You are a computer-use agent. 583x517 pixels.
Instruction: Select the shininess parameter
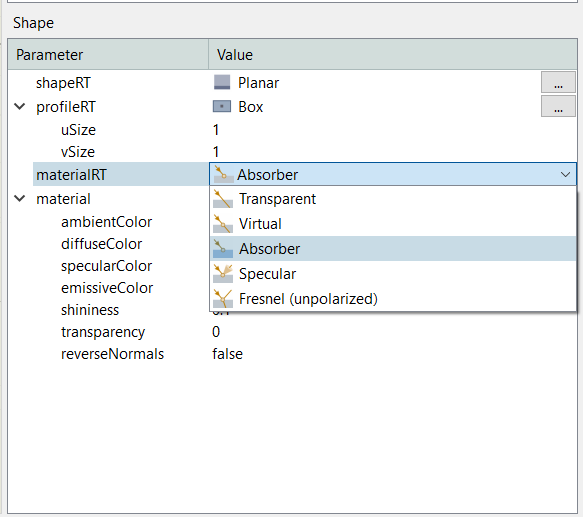90,310
